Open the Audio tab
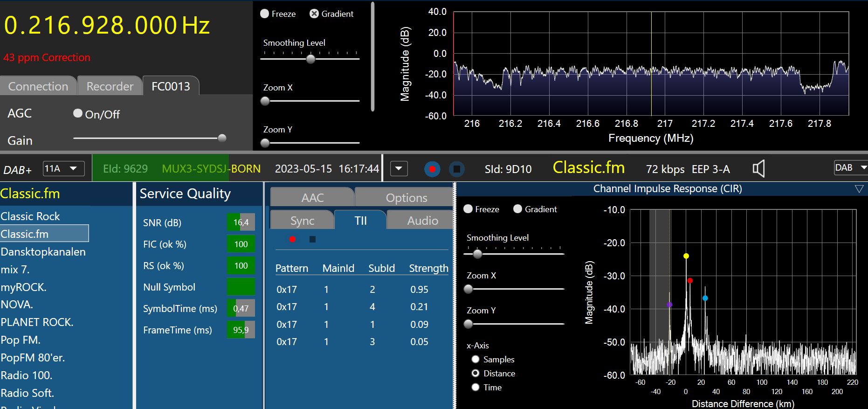The width and height of the screenshot is (868, 409). tap(422, 221)
